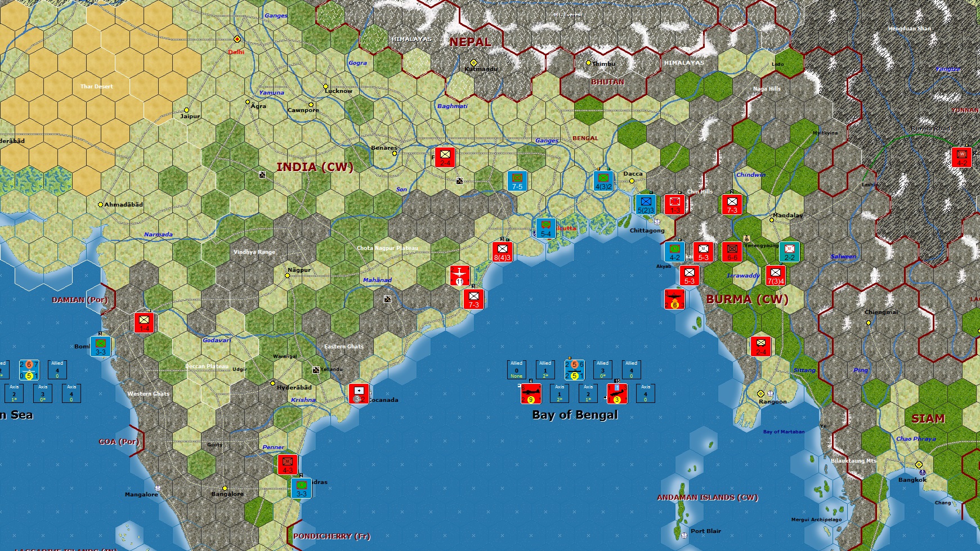Click the Bangkok capital city marker

[x=919, y=464]
